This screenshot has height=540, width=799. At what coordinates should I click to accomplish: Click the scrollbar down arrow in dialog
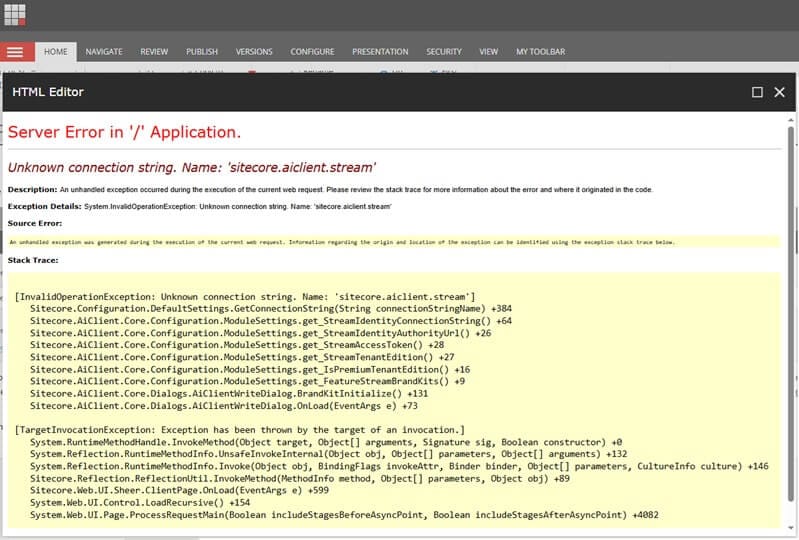(791, 528)
